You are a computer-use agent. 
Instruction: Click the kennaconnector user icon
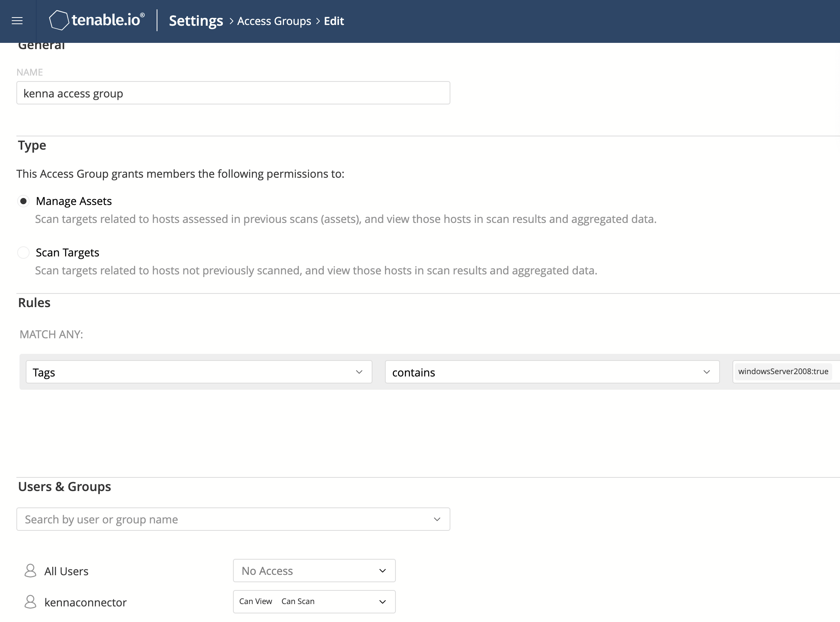31,601
